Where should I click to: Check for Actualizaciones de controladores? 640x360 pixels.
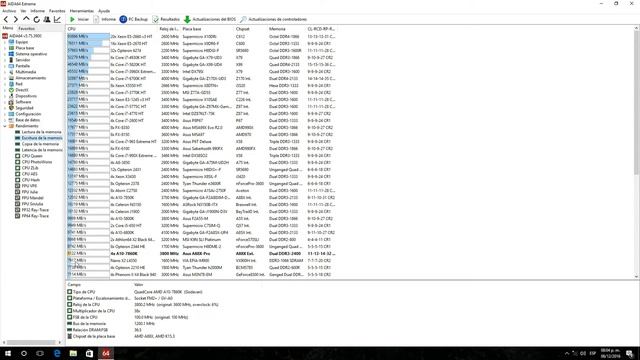point(273,19)
